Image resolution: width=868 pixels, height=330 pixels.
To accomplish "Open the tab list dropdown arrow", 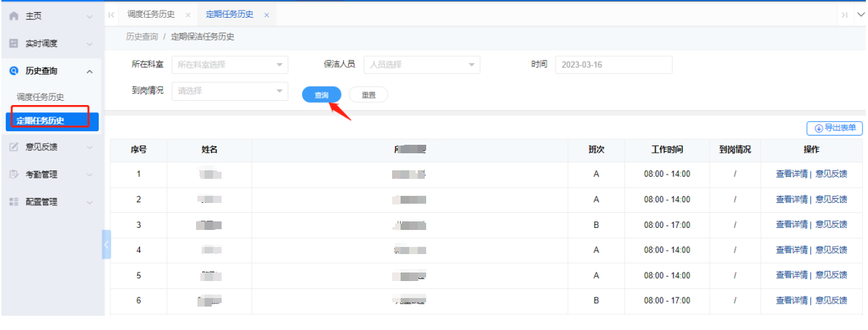I will 861,14.
